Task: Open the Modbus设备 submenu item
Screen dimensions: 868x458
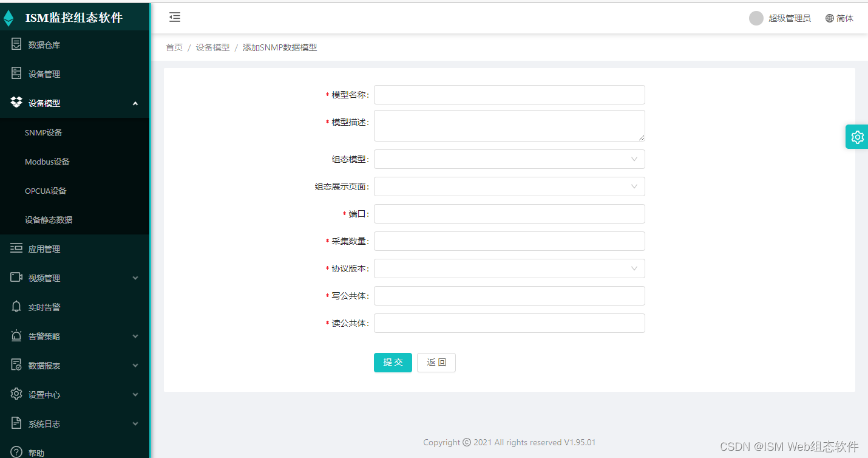Action: tap(75, 162)
